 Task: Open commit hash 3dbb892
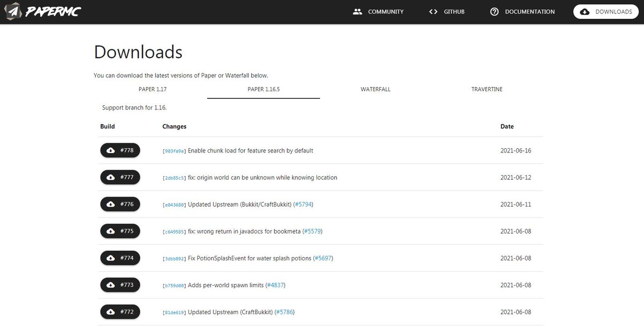pos(174,258)
